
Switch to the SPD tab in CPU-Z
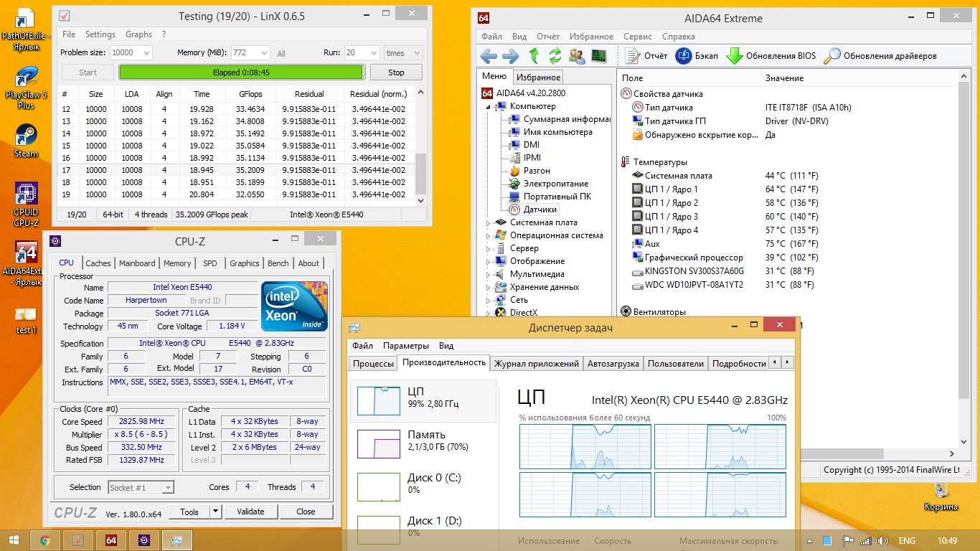[x=209, y=263]
